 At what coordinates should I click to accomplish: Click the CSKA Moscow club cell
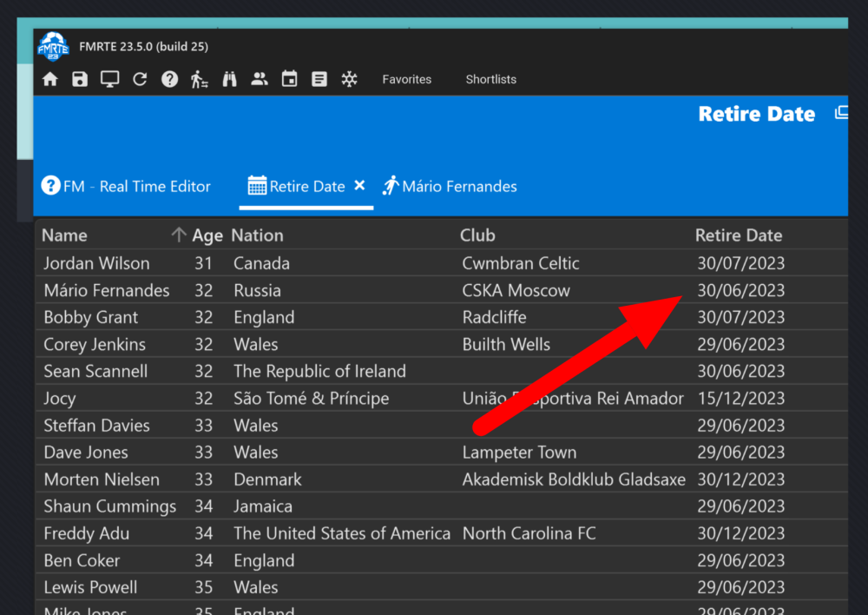coord(516,290)
